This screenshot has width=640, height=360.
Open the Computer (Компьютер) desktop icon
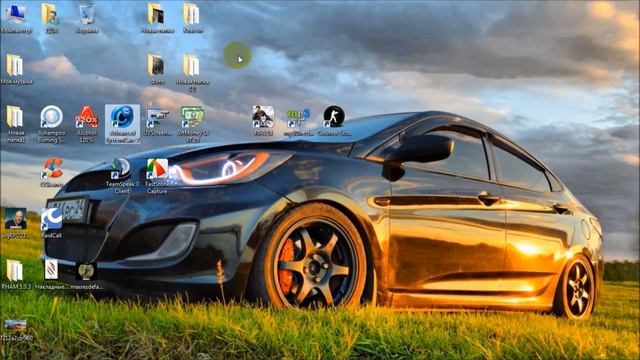coord(16,18)
